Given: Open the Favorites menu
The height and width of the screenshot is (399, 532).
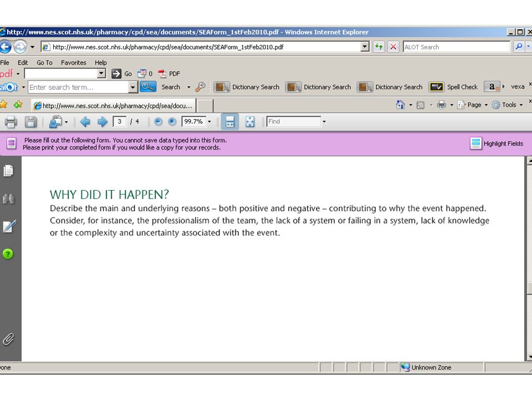Looking at the screenshot, I should [x=74, y=63].
